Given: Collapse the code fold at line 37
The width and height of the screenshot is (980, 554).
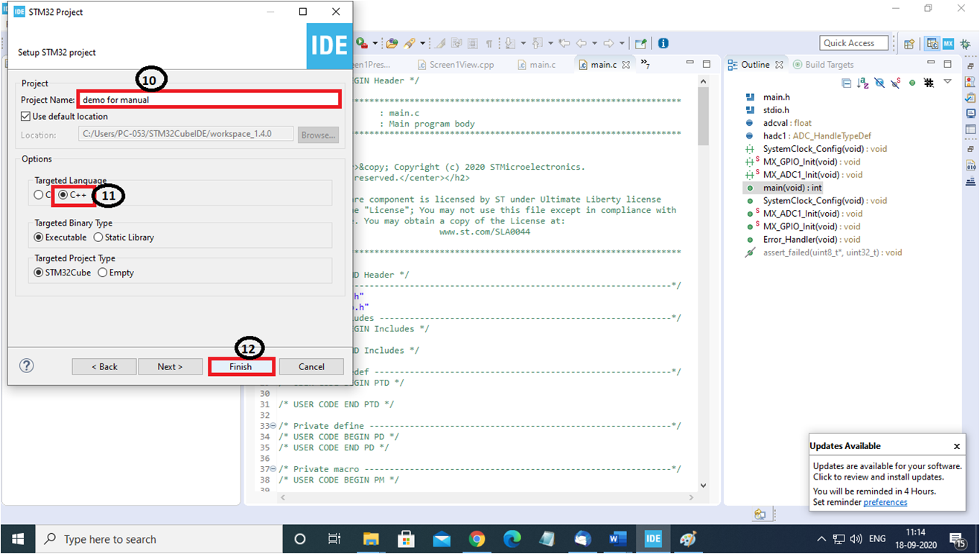Looking at the screenshot, I should 273,469.
